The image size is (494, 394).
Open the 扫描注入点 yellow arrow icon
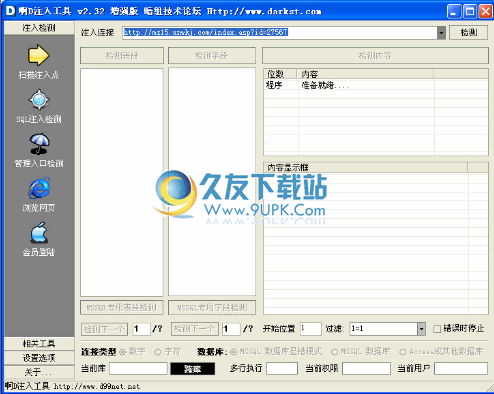(39, 55)
